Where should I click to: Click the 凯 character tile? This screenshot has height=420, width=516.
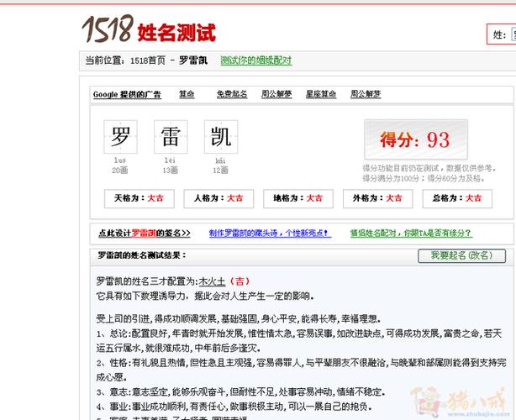[221, 138]
